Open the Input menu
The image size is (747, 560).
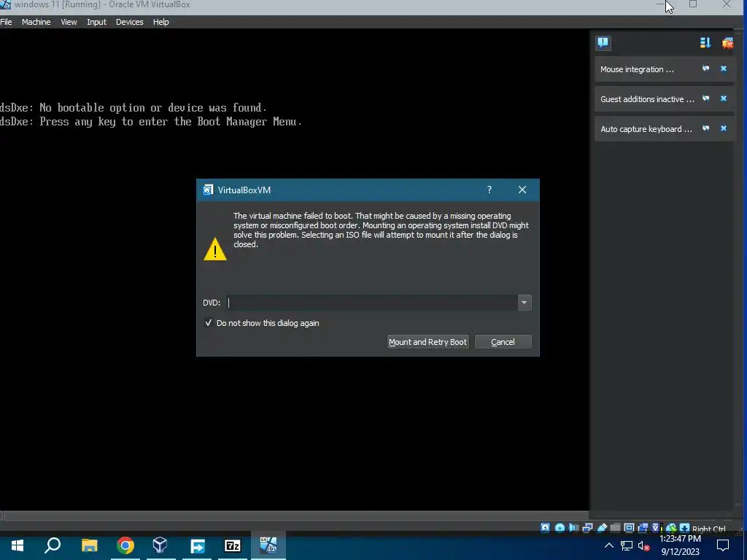coord(96,22)
